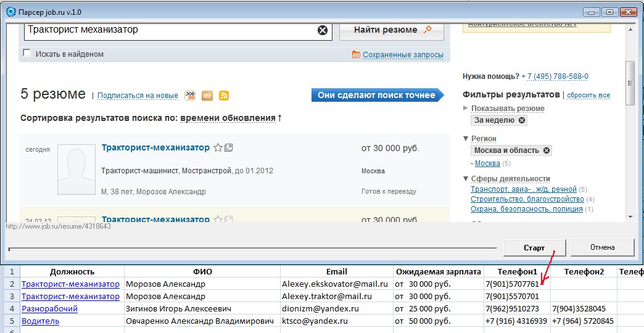Open Водитель link in spreadsheet
The width and height of the screenshot is (644, 333).
click(x=40, y=321)
